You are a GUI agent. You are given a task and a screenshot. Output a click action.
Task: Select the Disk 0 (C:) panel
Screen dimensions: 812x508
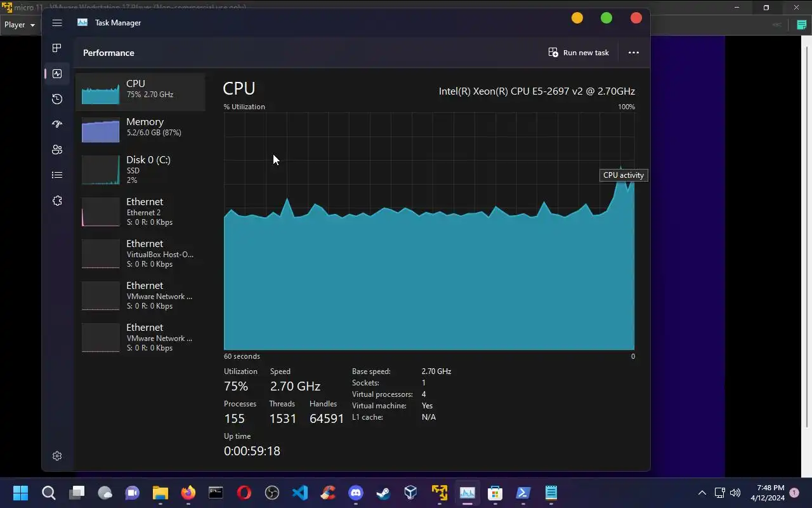tap(141, 171)
